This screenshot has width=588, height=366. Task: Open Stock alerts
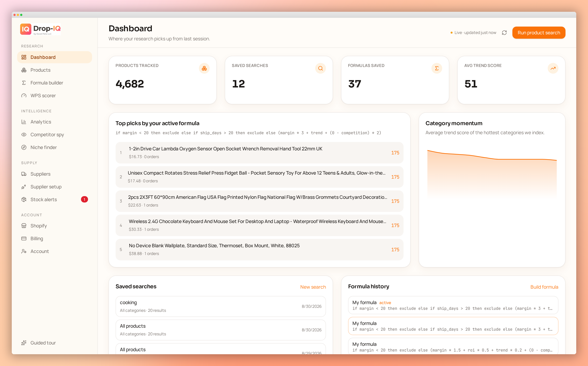(54, 199)
